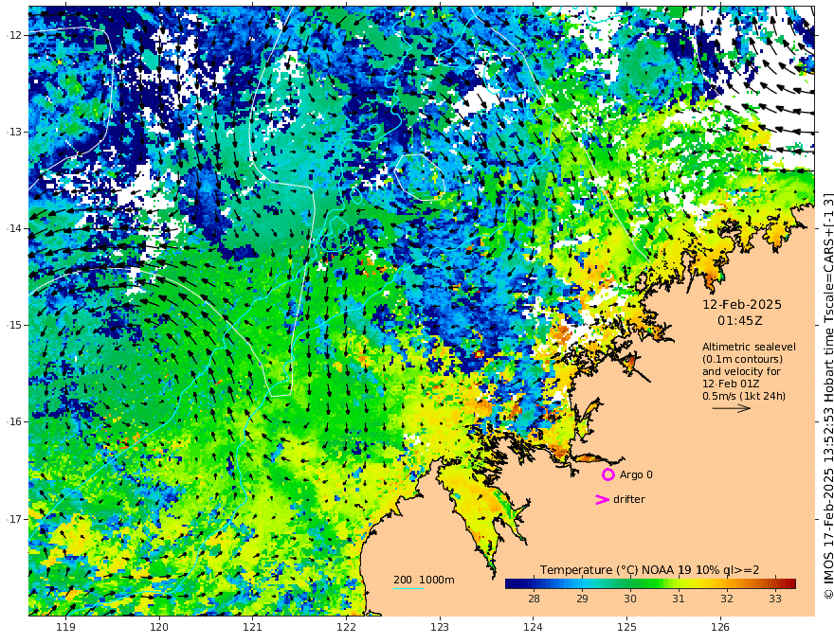Viewport: 834px width, 644px height.
Task: Click longitude axis label 124
Action: coord(533,627)
